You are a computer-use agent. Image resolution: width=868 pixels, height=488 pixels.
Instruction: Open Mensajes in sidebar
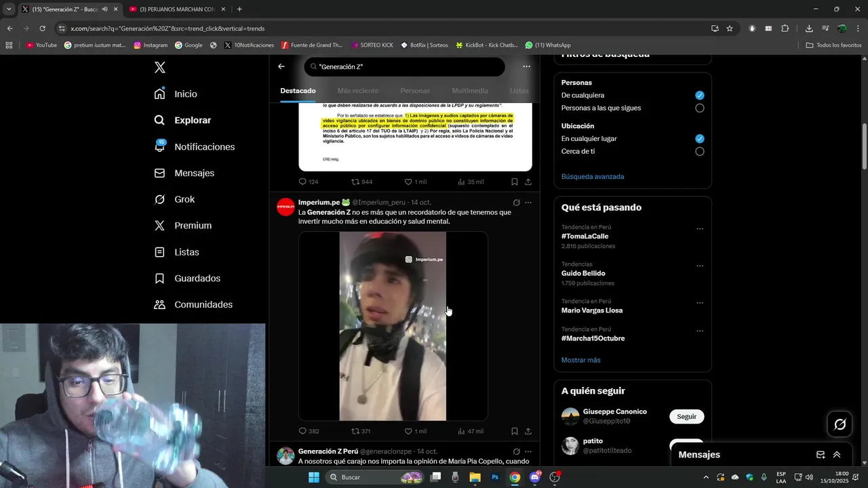[184, 173]
